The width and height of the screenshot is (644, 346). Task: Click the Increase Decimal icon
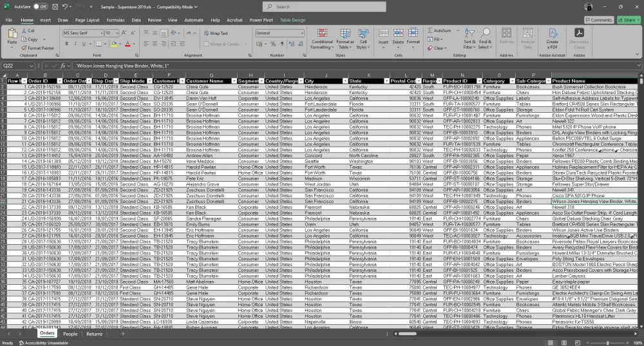(x=292, y=44)
